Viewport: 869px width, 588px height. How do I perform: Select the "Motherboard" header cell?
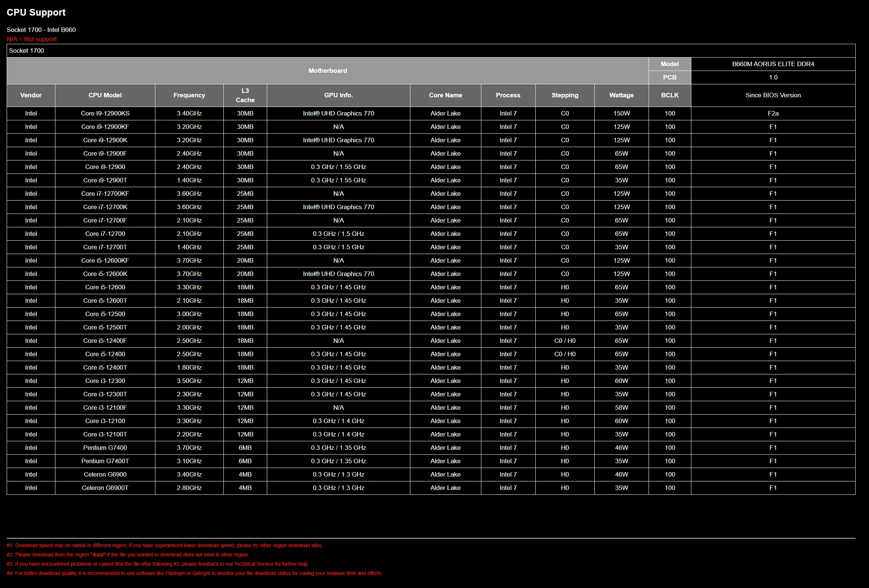coord(327,71)
